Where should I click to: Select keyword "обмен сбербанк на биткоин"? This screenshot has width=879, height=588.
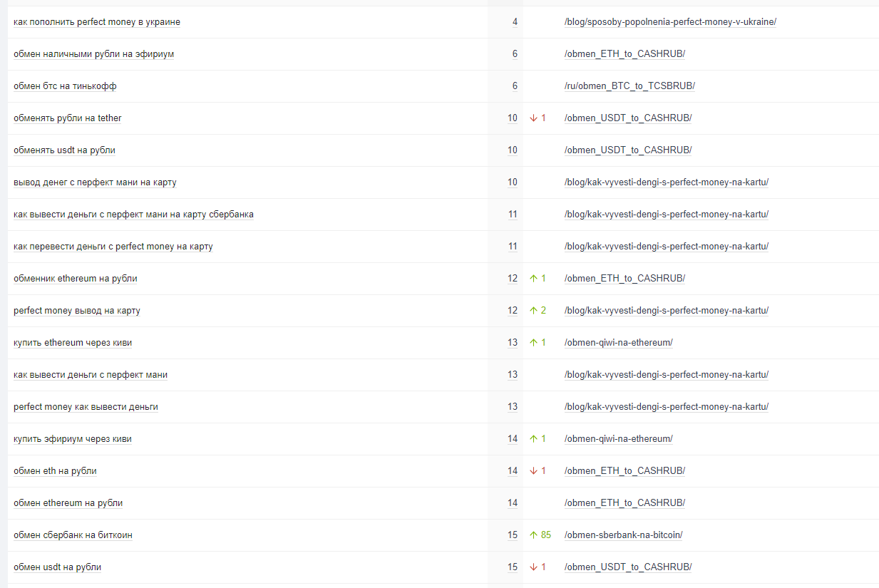coord(73,535)
